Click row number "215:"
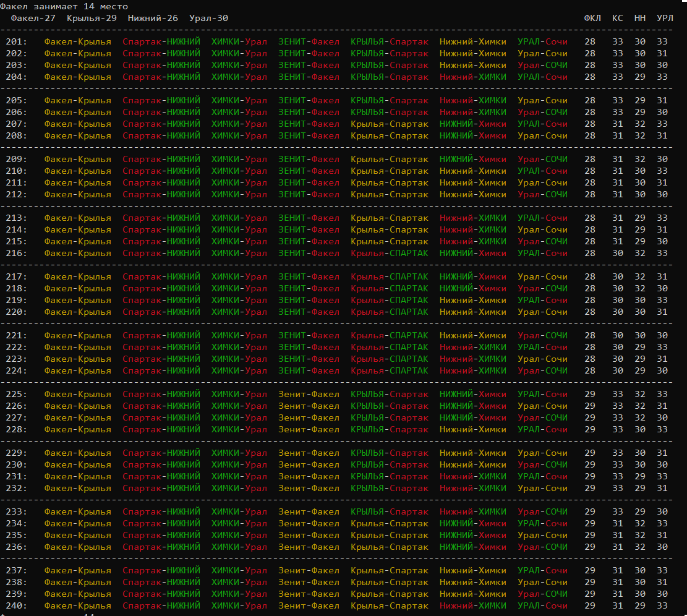This screenshot has height=616, width=687. 17,241
